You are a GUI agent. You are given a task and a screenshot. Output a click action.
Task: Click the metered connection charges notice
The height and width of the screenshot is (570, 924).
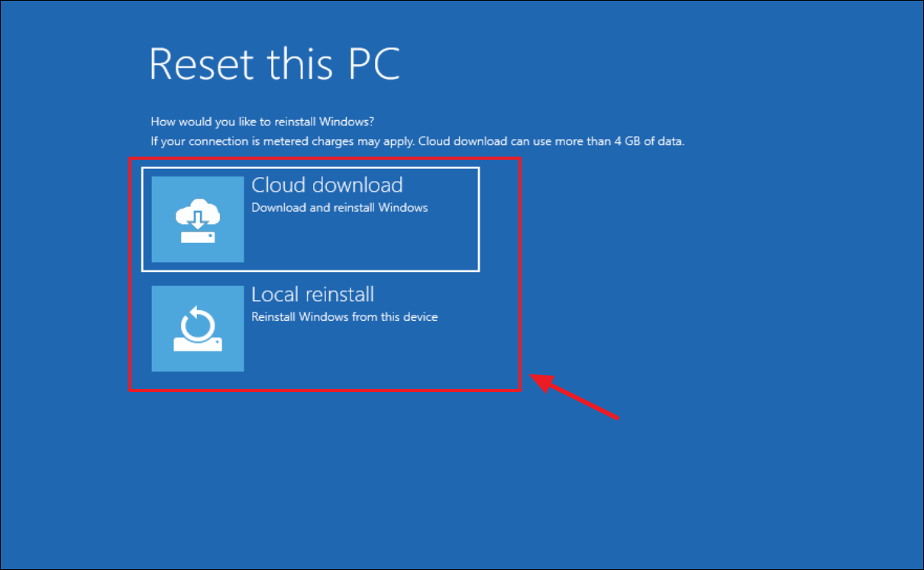[x=417, y=141]
